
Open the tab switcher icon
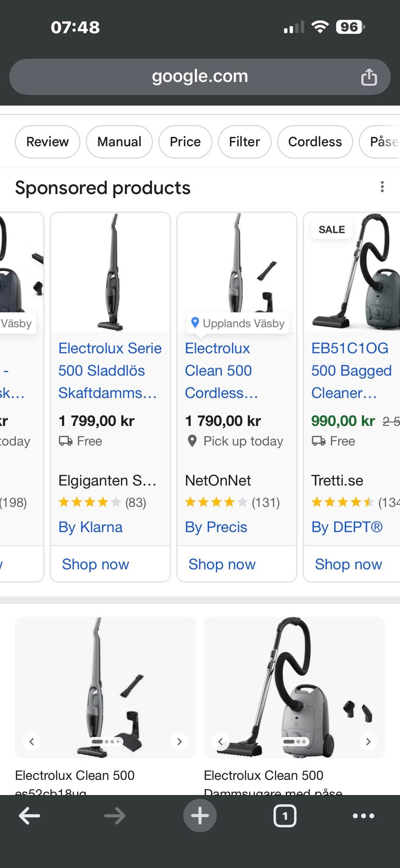(285, 815)
